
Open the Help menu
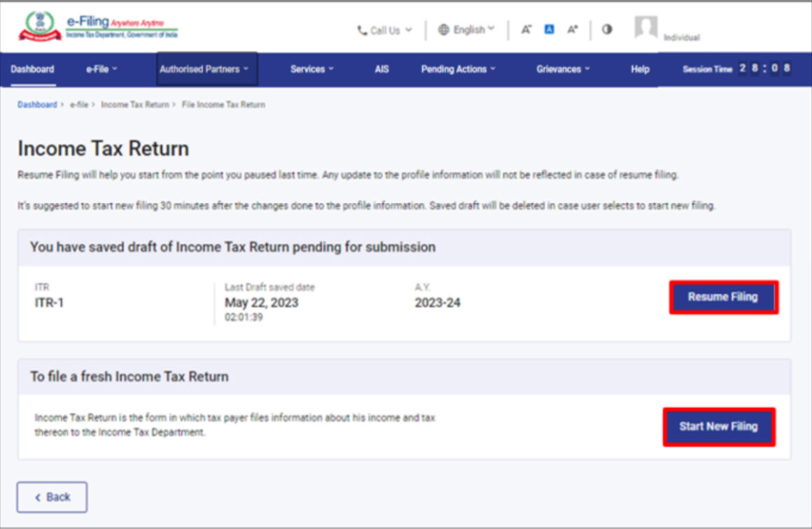pos(638,69)
